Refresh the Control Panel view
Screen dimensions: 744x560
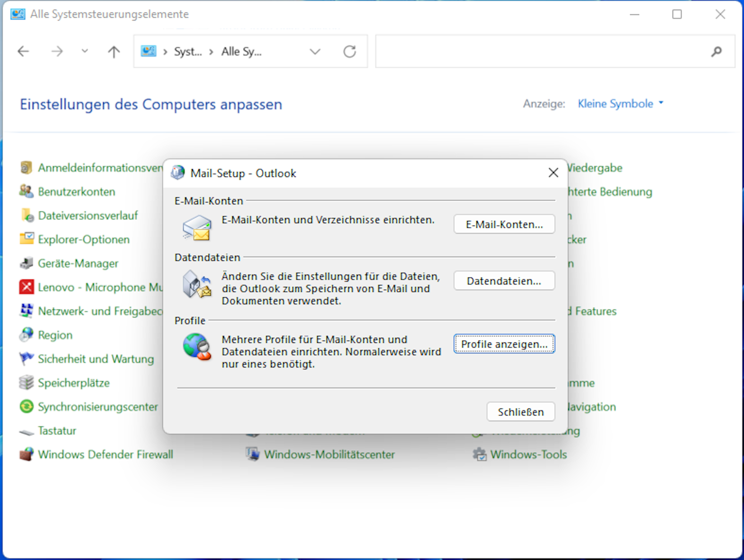[349, 51]
